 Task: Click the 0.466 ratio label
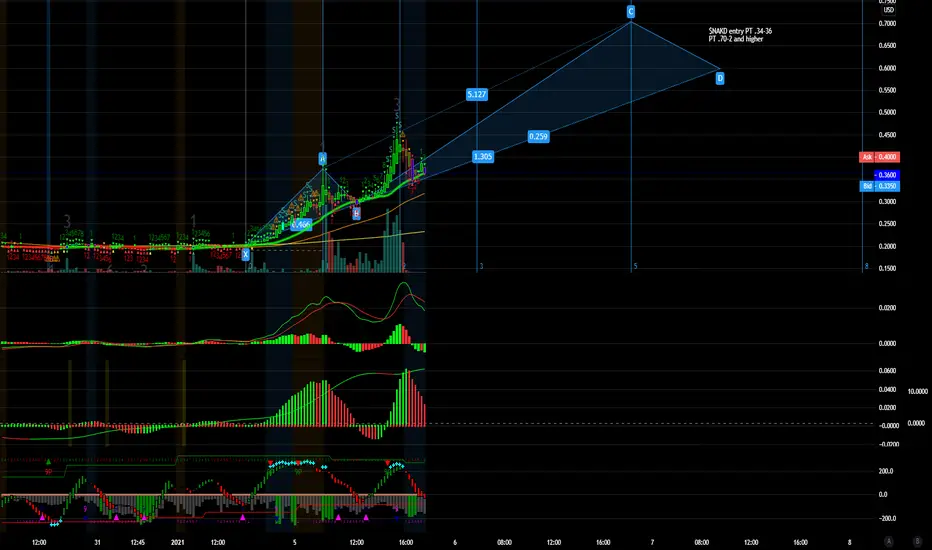click(301, 224)
